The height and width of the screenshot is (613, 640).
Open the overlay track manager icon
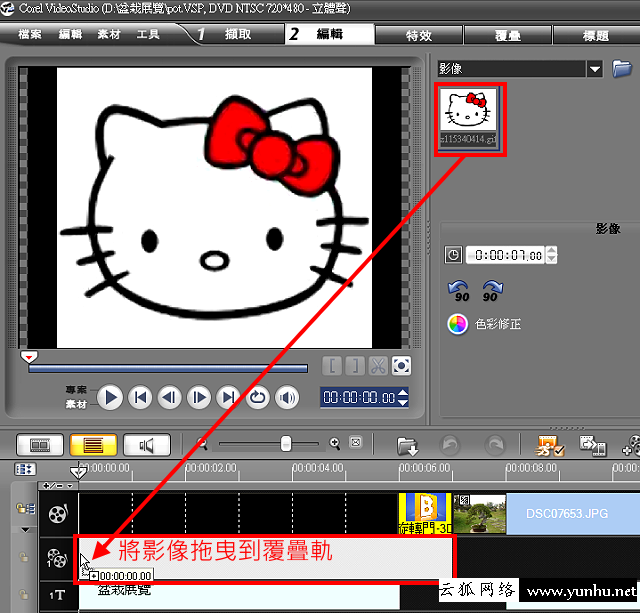coord(631,446)
